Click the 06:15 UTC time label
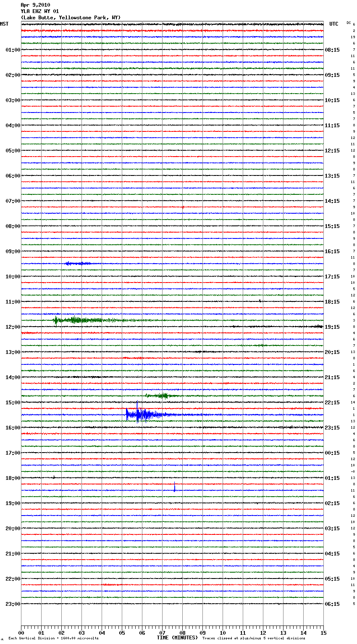The height and width of the screenshot is (644, 357). click(332, 604)
